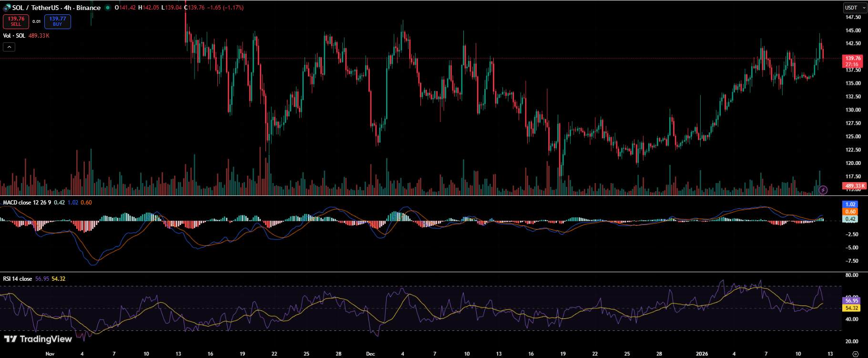
Task: Click the orange 0.60 signal value label
Action: point(850,212)
